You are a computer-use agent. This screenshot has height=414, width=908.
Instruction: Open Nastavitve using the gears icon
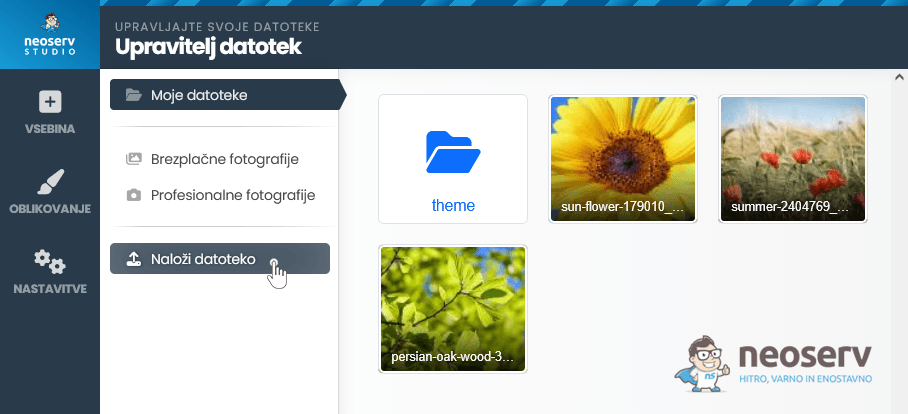tap(49, 262)
